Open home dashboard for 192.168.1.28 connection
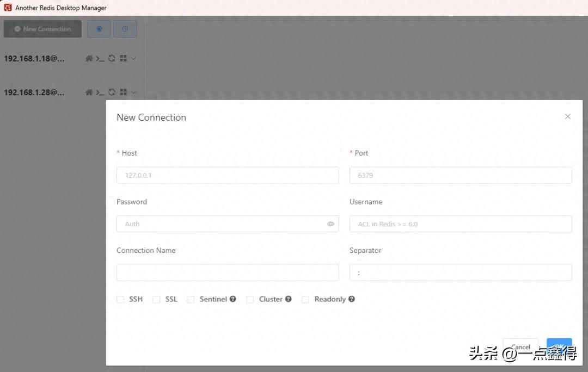The image size is (588, 372). point(89,92)
